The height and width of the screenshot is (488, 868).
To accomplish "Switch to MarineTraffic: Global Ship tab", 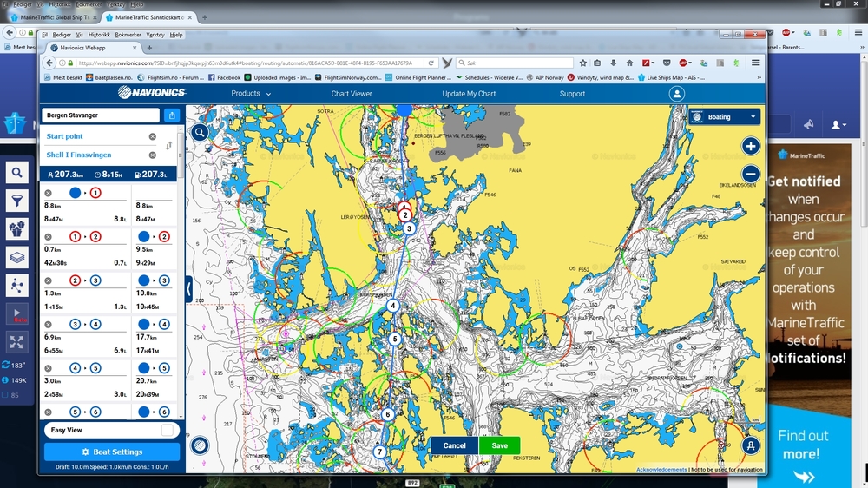I will click(54, 17).
